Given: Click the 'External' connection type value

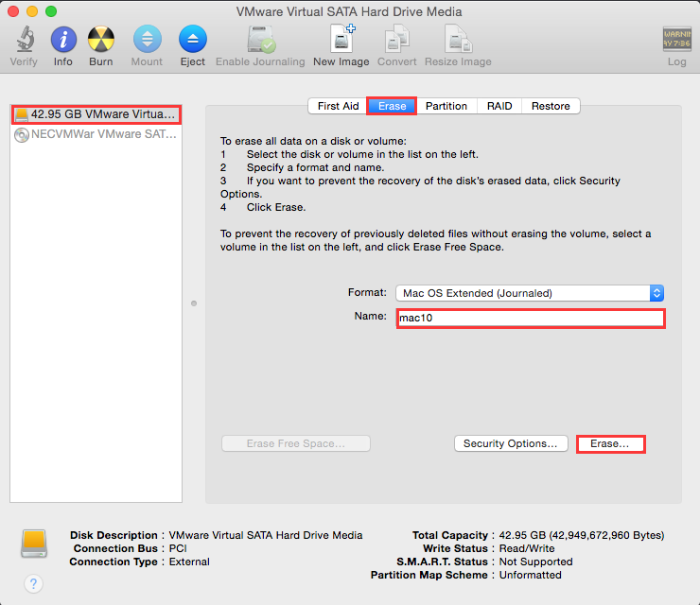Looking at the screenshot, I should 189,562.
